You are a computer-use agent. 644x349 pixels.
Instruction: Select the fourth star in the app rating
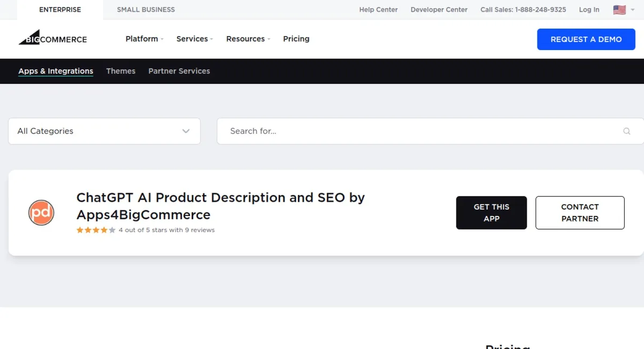point(104,230)
